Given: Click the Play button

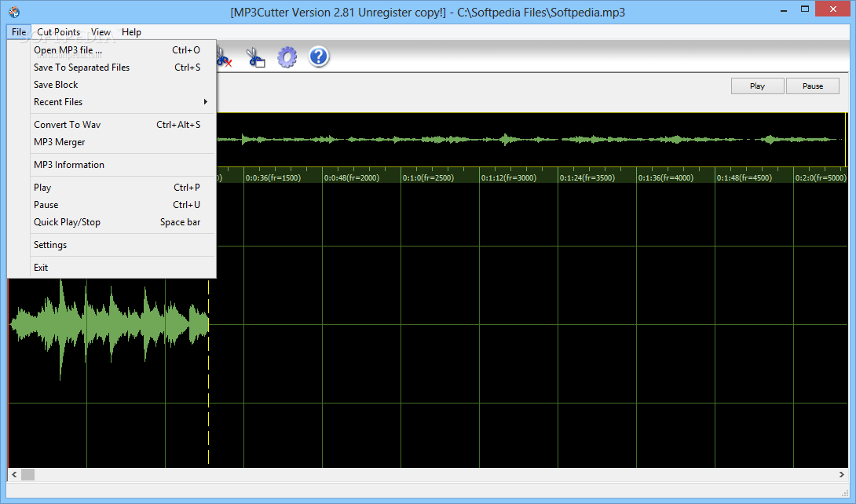Looking at the screenshot, I should 757,86.
